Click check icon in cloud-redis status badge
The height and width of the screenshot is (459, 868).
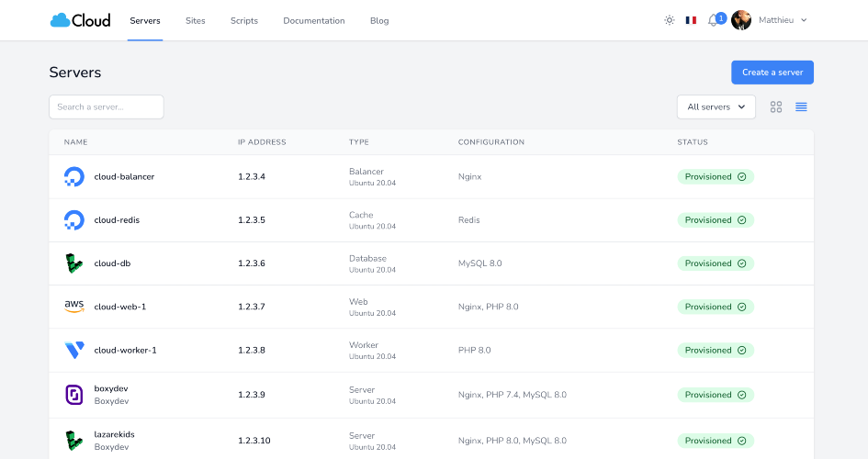(x=742, y=220)
